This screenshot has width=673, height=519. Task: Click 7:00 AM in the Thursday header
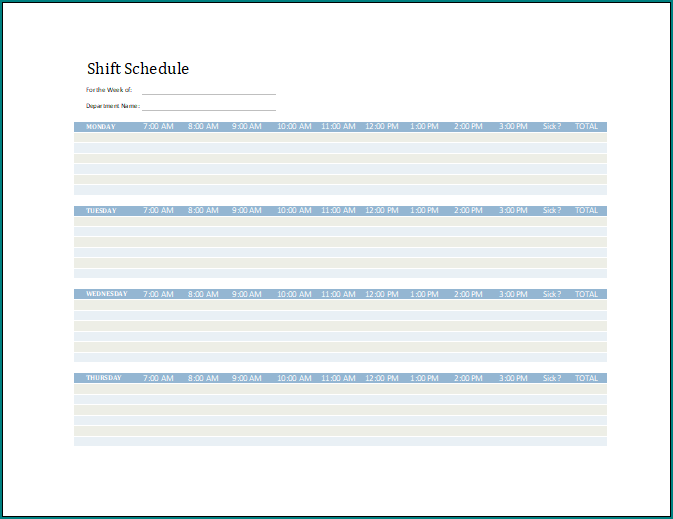pos(158,378)
